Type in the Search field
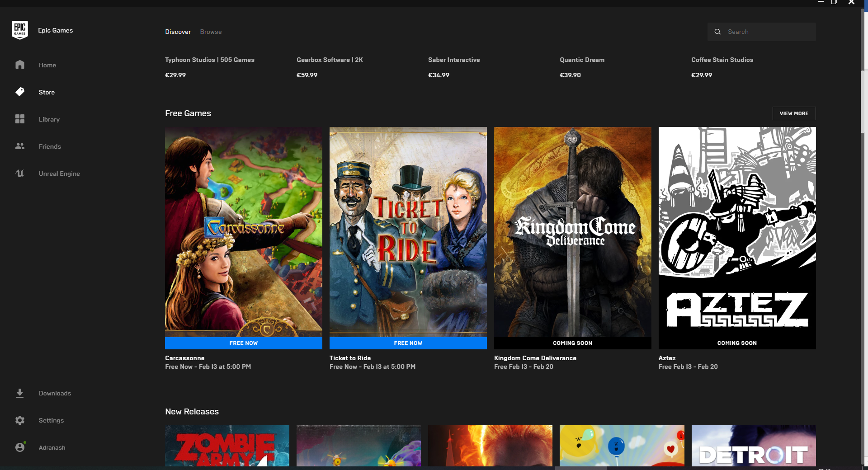This screenshot has height=470, width=868. (769, 32)
